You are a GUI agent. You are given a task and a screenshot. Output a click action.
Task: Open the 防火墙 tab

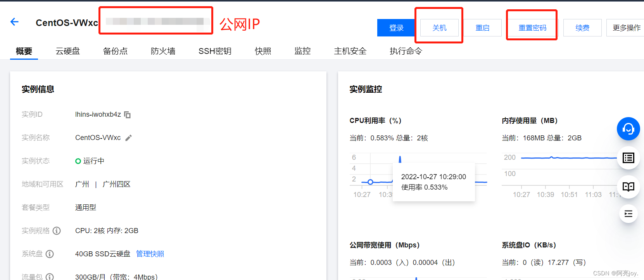[163, 51]
